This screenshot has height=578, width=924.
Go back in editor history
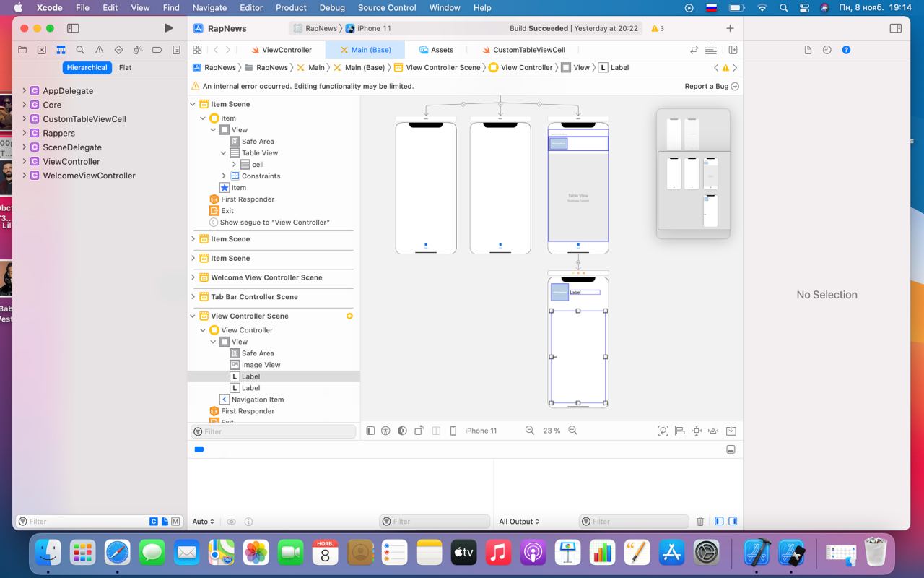tap(216, 50)
